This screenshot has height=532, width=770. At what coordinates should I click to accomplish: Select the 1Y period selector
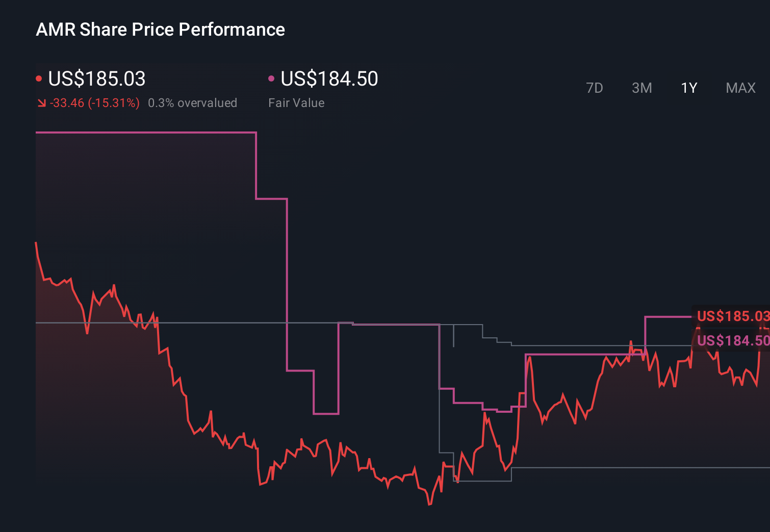pyautogui.click(x=688, y=88)
